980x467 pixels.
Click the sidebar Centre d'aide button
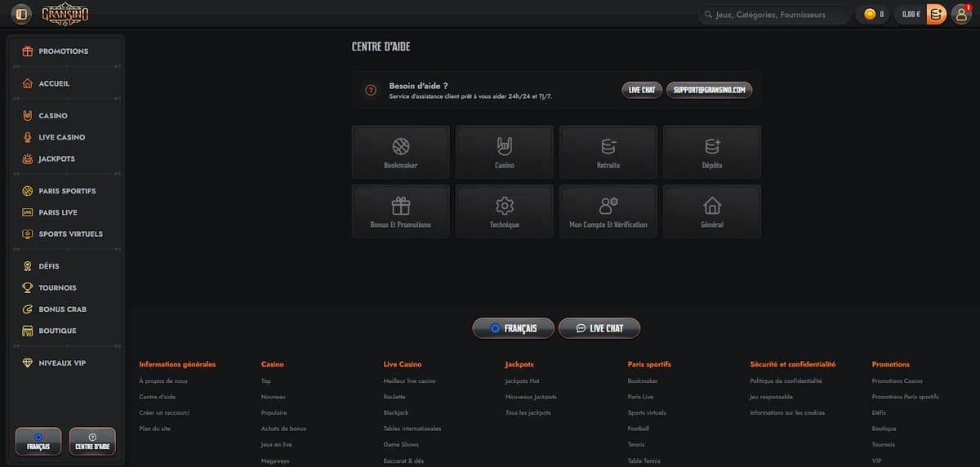(92, 441)
